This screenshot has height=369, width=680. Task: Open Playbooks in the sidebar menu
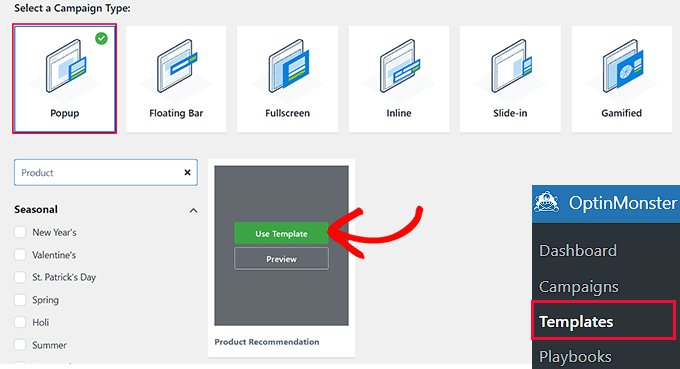click(575, 357)
